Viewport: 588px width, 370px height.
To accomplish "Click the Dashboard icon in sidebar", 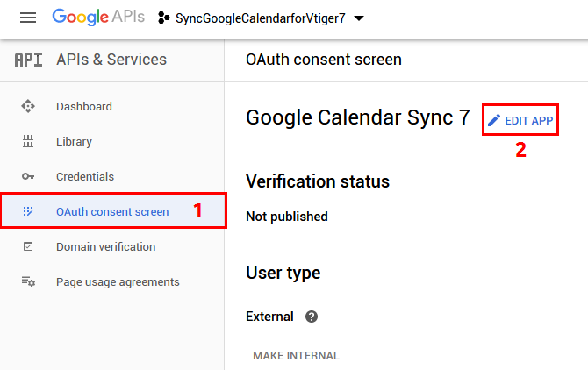I will pyautogui.click(x=28, y=106).
